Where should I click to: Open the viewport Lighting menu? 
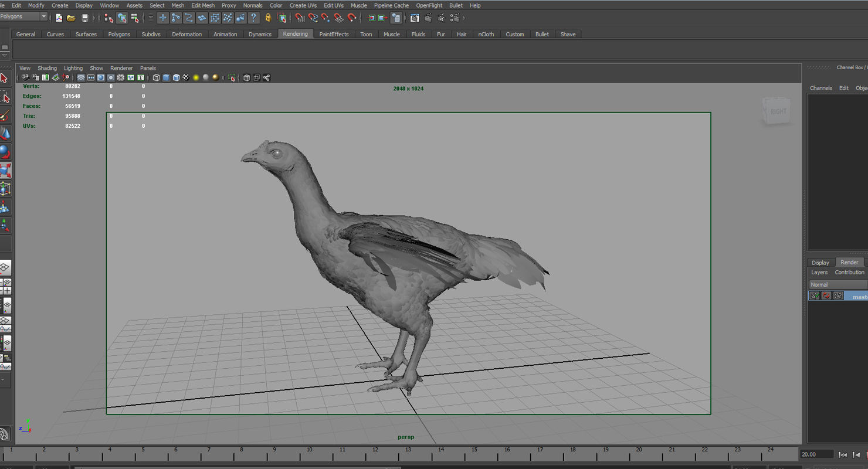point(73,68)
